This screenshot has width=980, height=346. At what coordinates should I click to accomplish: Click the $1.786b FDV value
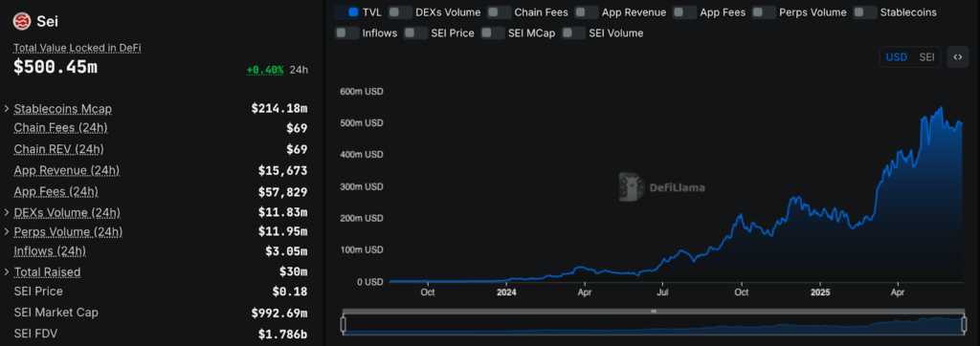click(x=282, y=335)
